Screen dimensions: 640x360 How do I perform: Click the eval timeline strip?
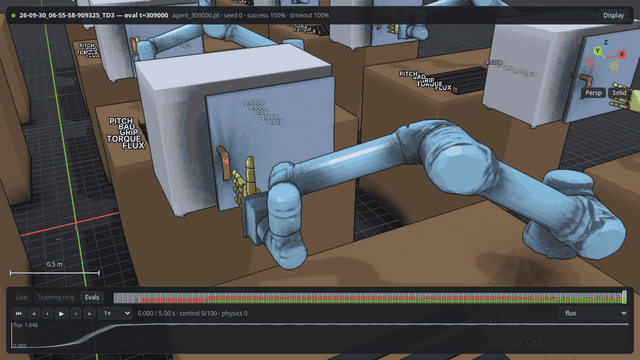369,298
